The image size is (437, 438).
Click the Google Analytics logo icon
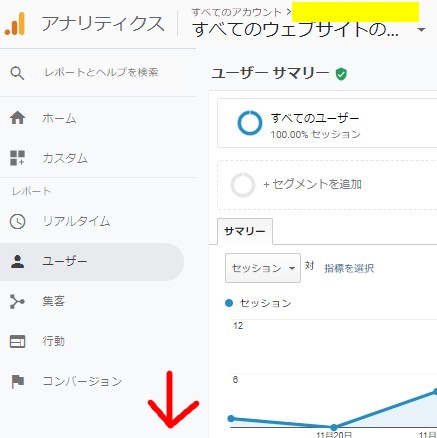point(15,24)
